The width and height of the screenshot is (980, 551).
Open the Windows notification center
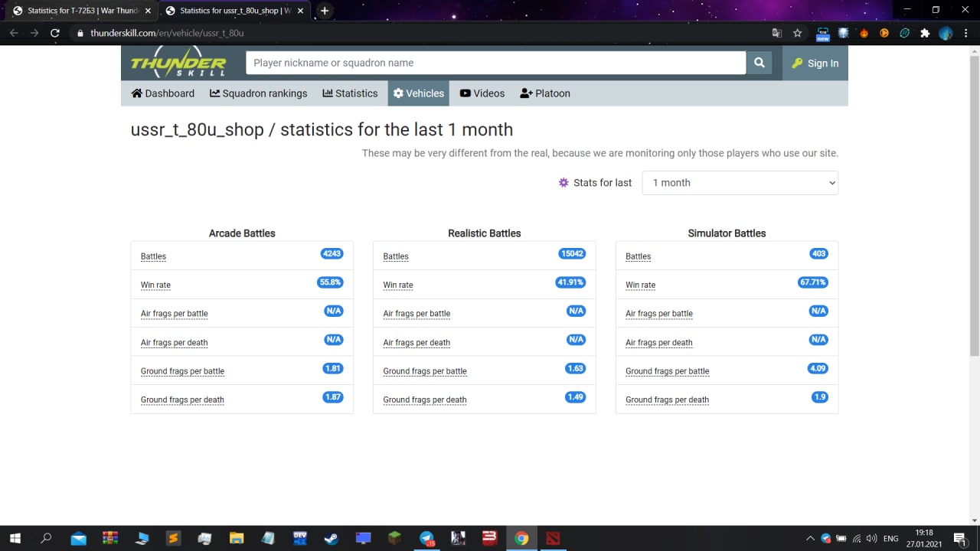[959, 538]
